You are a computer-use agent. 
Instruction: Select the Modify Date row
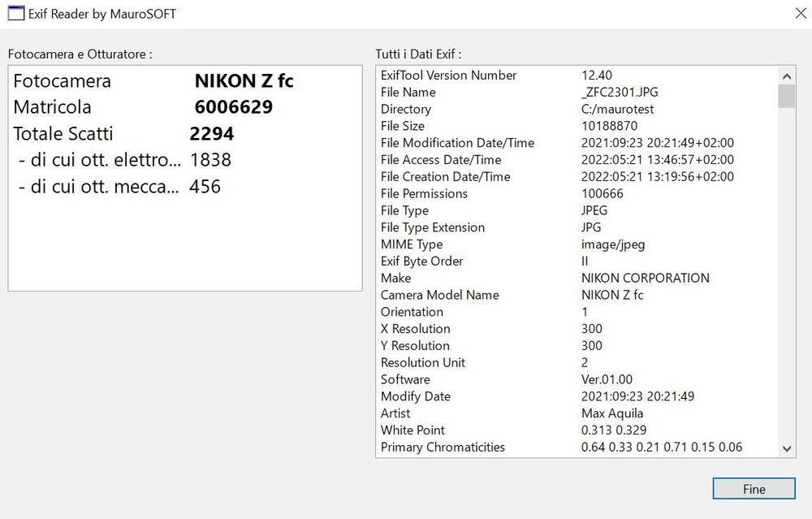(x=577, y=396)
